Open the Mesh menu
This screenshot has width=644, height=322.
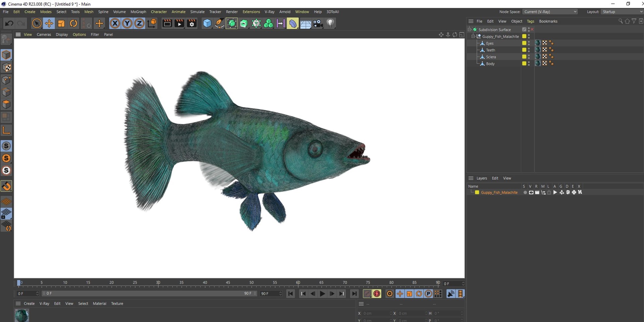[89, 12]
